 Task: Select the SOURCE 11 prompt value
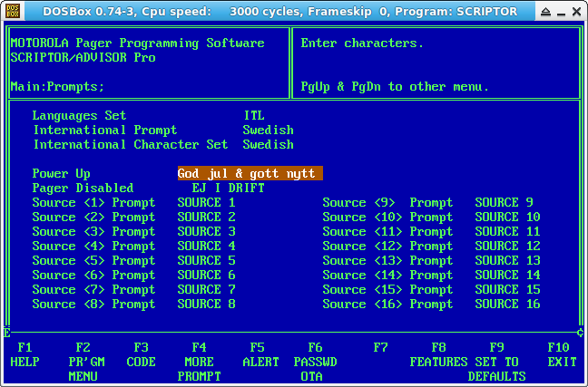(508, 231)
